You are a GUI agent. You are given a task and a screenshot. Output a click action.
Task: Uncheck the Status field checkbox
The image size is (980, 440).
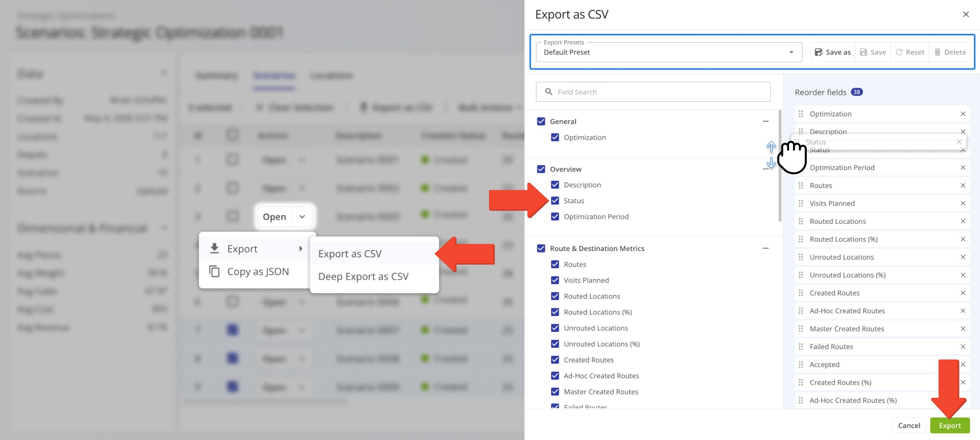point(555,201)
